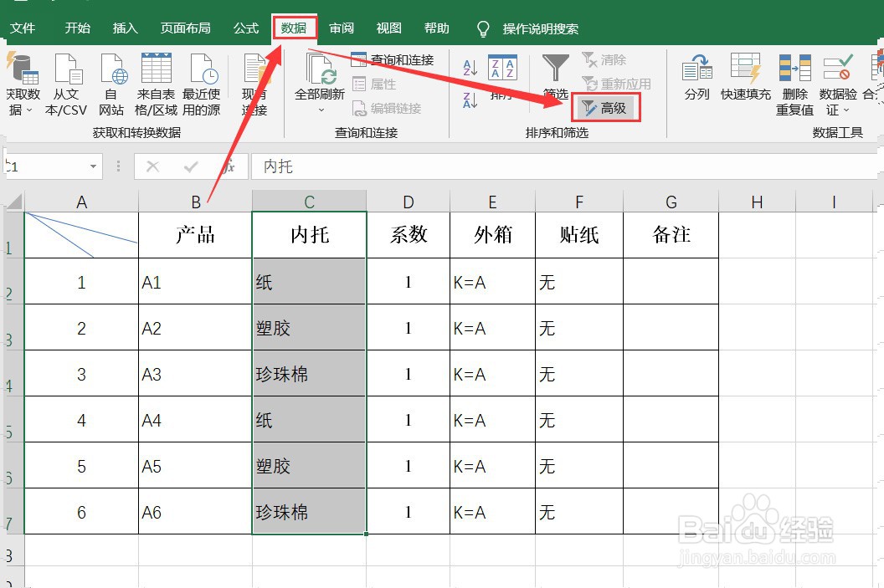The width and height of the screenshot is (884, 588).
Task: Expand 获取数据 dropdown arrow
Action: point(29,110)
